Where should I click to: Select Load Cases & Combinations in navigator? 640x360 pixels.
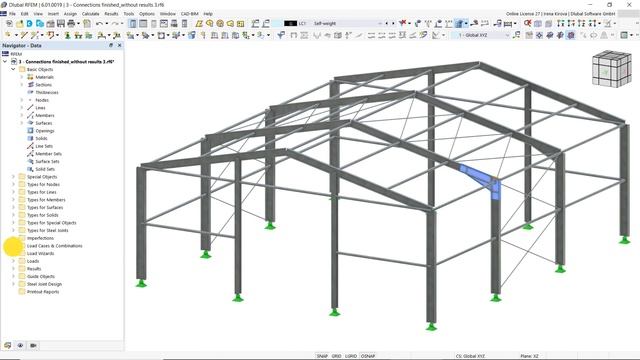54,246
